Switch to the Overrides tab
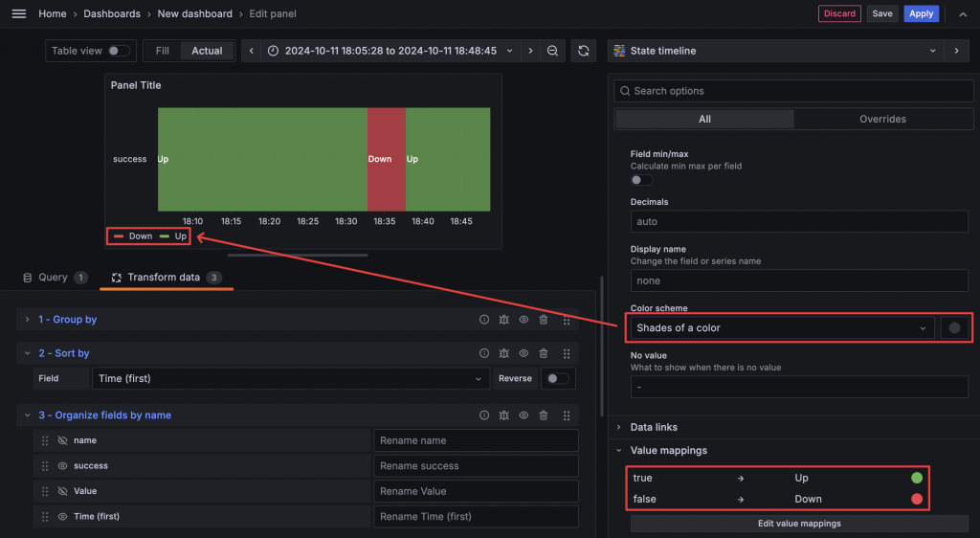 [882, 120]
